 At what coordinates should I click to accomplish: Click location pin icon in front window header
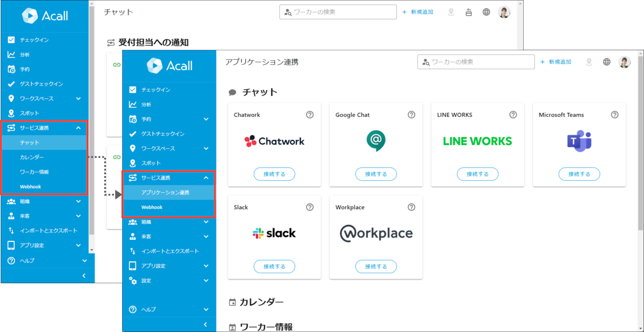[589, 62]
